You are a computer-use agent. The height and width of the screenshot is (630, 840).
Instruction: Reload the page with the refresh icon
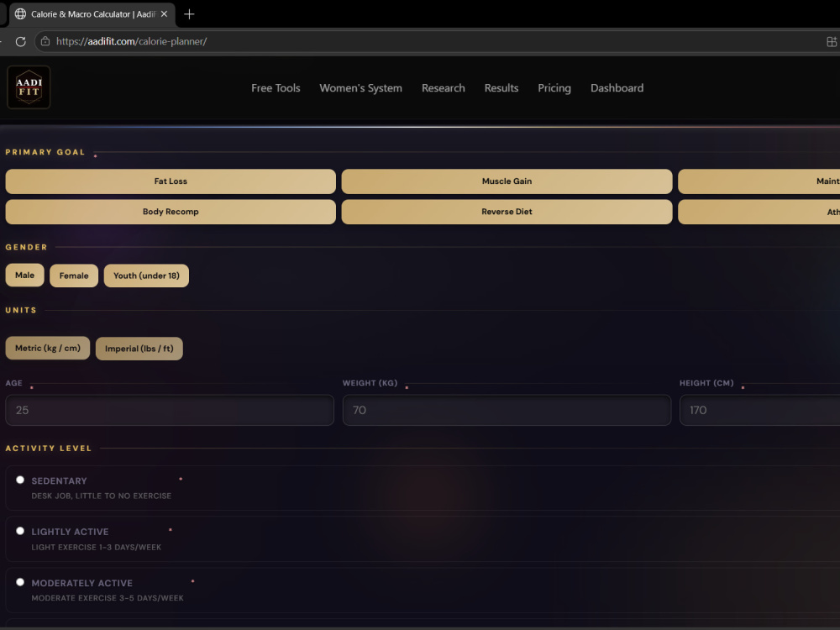pyautogui.click(x=20, y=41)
